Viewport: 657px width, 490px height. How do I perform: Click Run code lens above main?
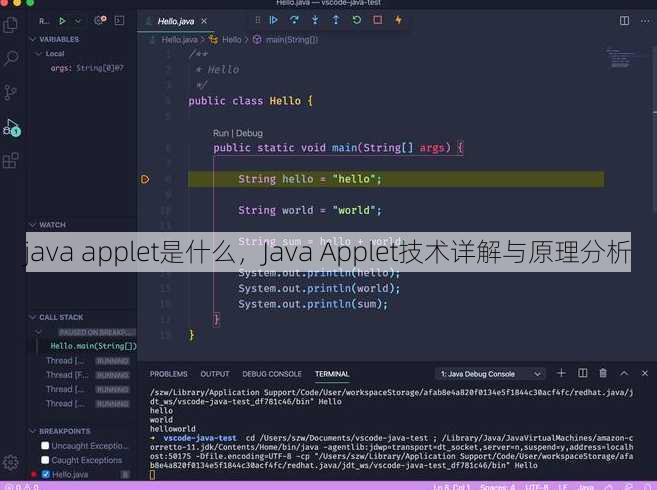(x=220, y=133)
